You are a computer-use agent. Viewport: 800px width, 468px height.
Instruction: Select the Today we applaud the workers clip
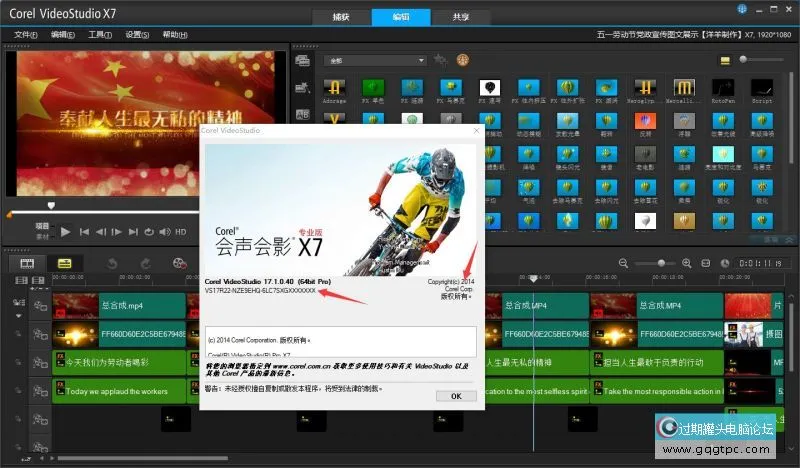coord(119,391)
